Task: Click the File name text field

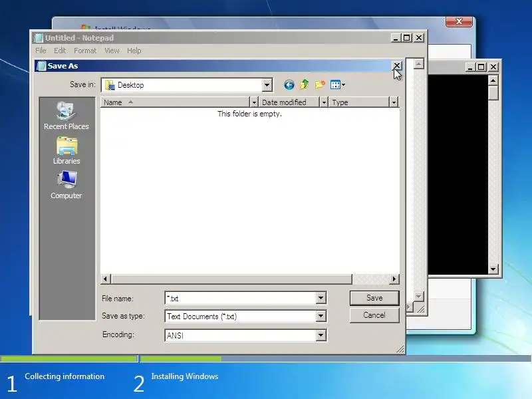Action: (x=241, y=298)
